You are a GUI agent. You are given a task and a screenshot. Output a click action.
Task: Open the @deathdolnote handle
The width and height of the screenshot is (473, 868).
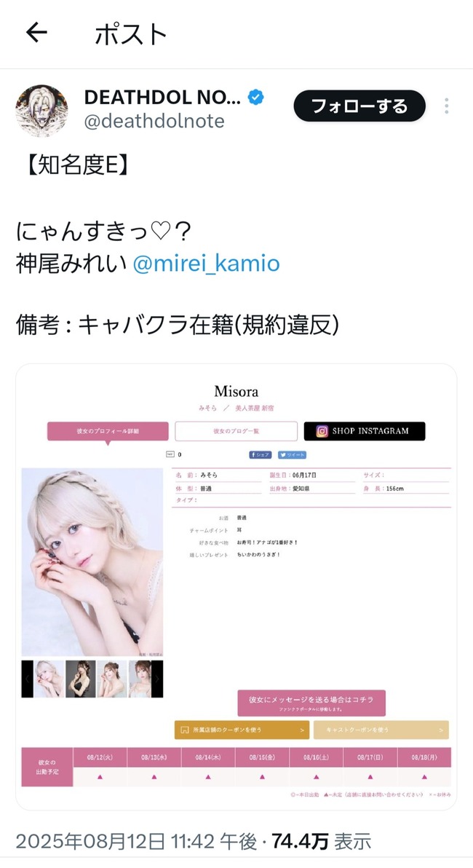[x=154, y=121]
